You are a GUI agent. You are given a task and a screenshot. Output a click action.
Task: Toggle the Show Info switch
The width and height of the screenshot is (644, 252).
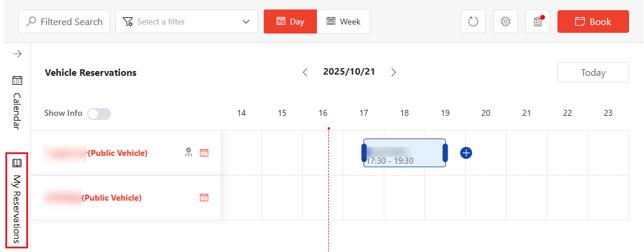(99, 113)
